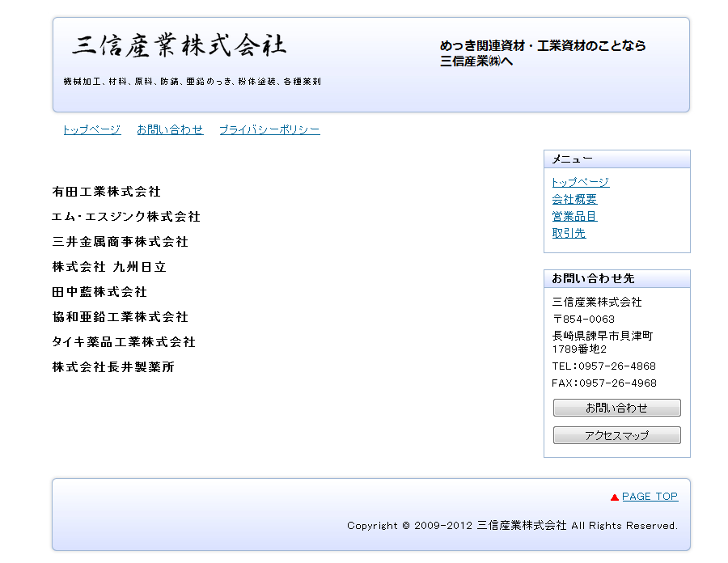Click the Copyright 2009-2012 footer text

coord(512,526)
